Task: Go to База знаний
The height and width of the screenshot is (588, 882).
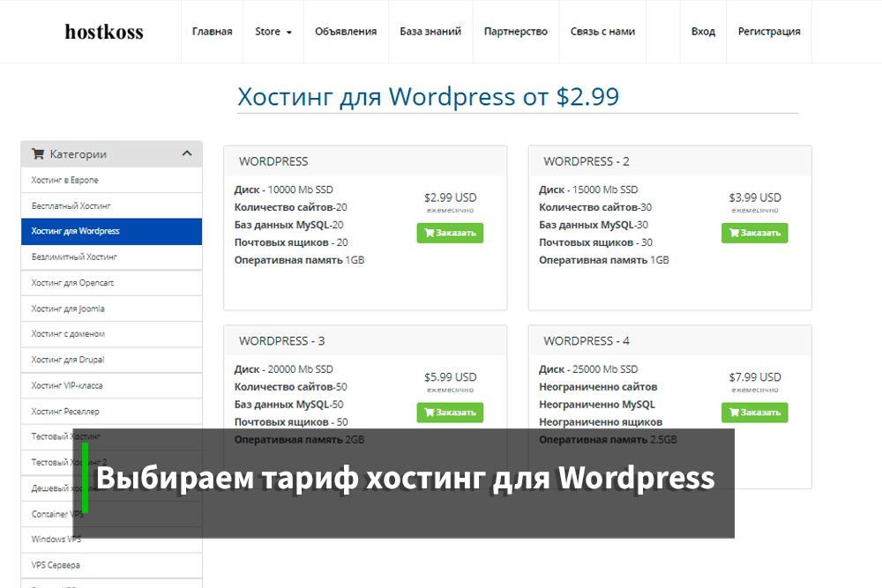Action: click(430, 32)
